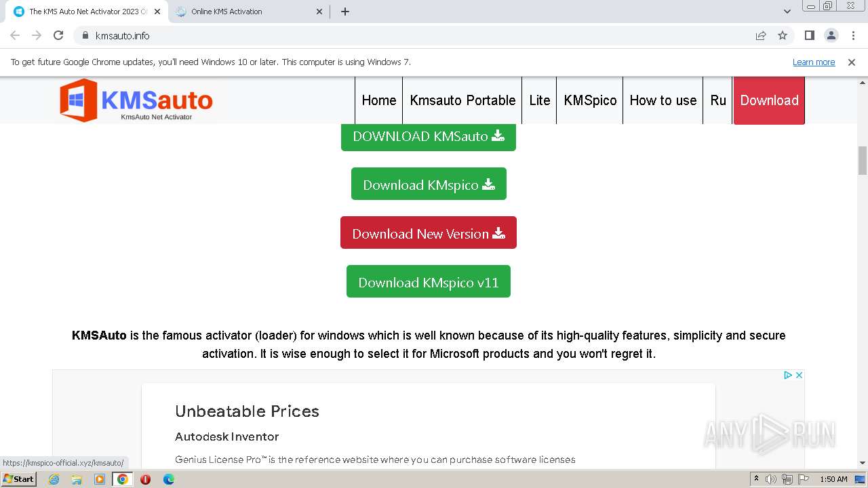The image size is (868, 488).
Task: Open How to use page
Action: [663, 100]
